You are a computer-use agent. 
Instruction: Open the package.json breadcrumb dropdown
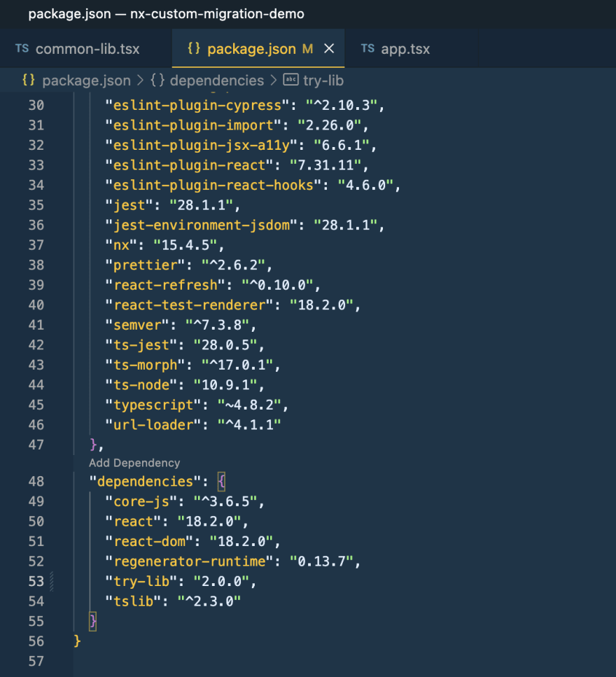click(x=75, y=81)
